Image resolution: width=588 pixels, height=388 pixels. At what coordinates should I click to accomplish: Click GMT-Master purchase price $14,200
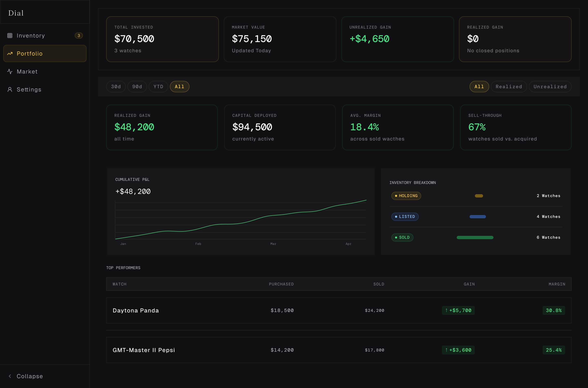pyautogui.click(x=282, y=350)
